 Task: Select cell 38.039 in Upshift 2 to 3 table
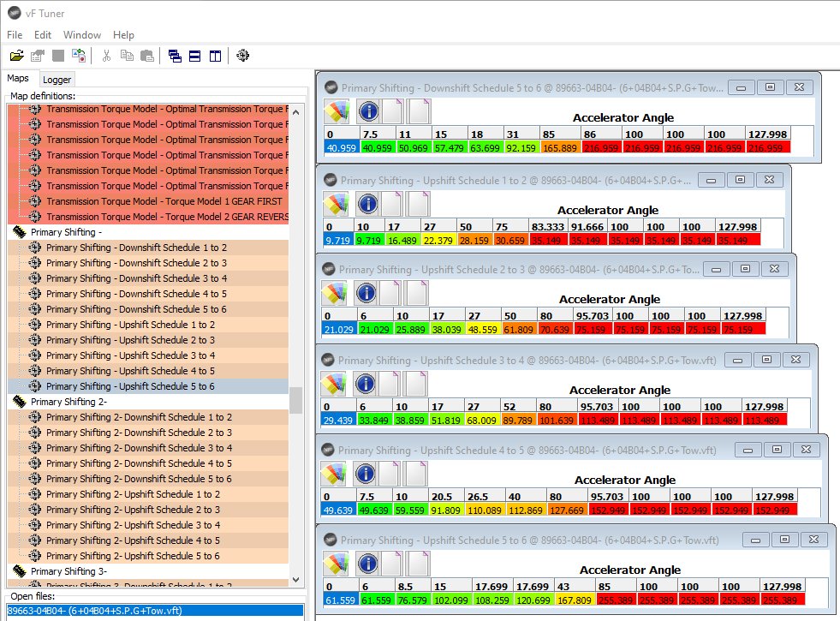pos(447,330)
